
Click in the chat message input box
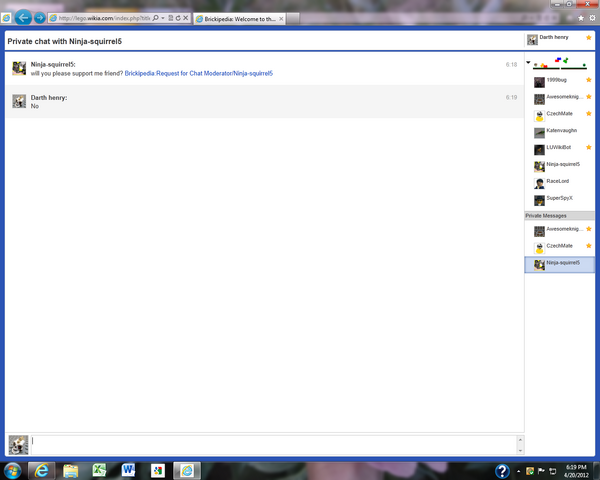pyautogui.click(x=274, y=445)
